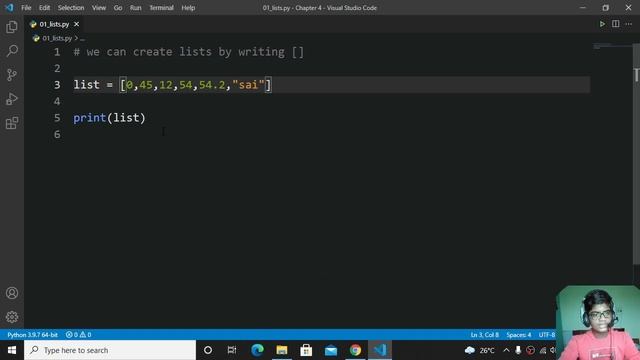Viewport: 640px width, 360px height.
Task: Click Ln 3, Col 8 status entry
Action: pyautogui.click(x=484, y=335)
